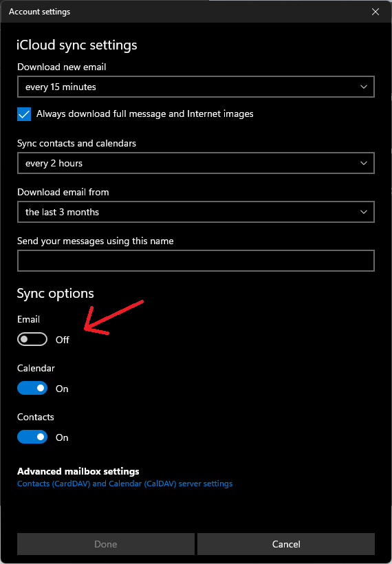Screen dimensions: 392x564
Task: Click the Send messages name input field
Action: point(195,261)
